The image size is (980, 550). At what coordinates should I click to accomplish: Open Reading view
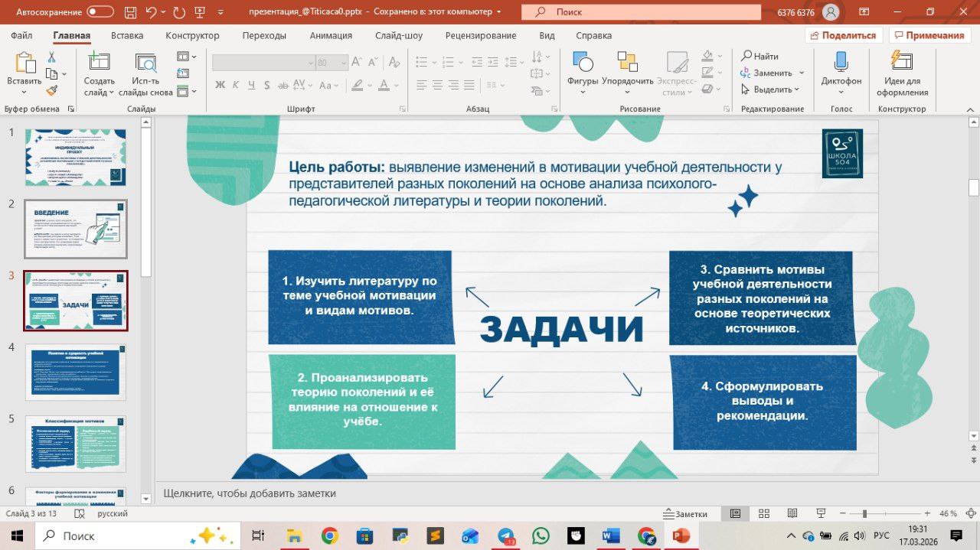click(x=792, y=513)
